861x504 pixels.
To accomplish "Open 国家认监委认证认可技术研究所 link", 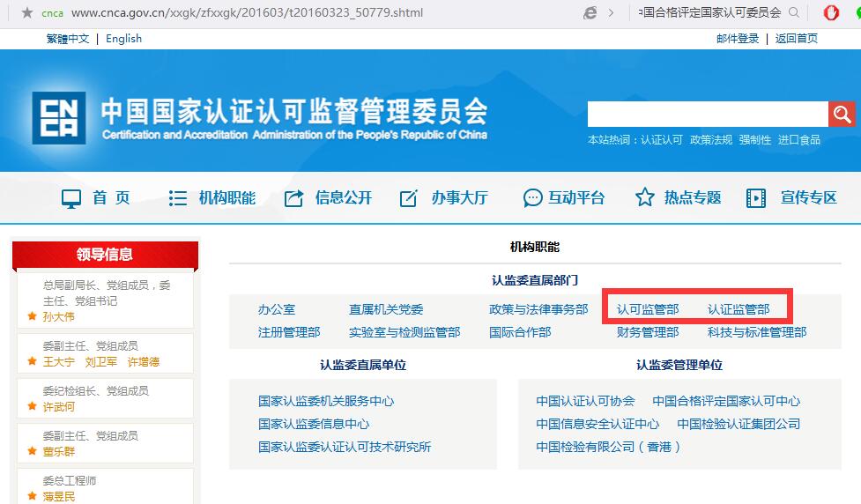I will pyautogui.click(x=345, y=447).
